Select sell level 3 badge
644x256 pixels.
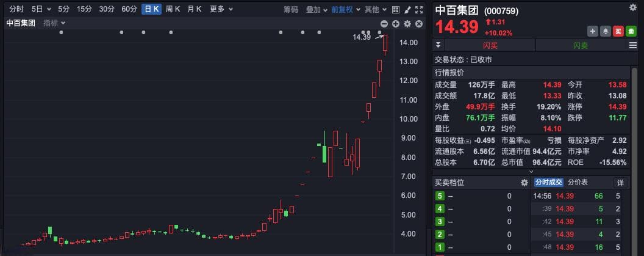(440, 222)
